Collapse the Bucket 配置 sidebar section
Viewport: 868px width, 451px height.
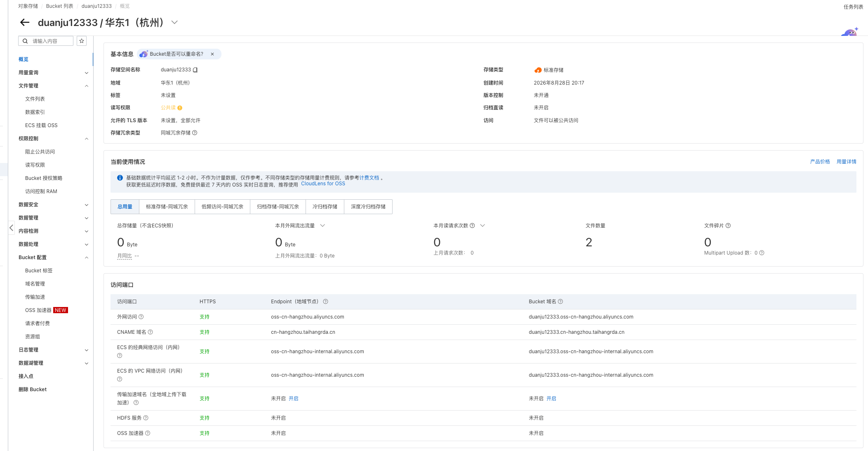point(87,257)
